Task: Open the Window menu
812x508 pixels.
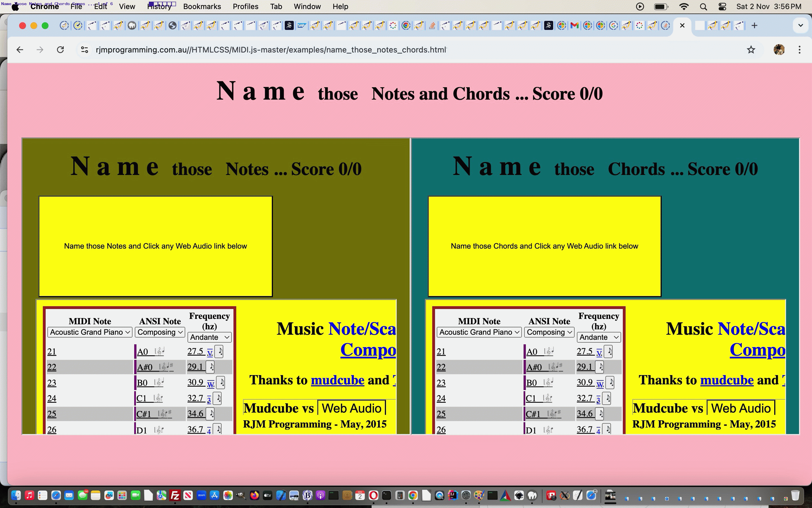Action: tap(307, 7)
